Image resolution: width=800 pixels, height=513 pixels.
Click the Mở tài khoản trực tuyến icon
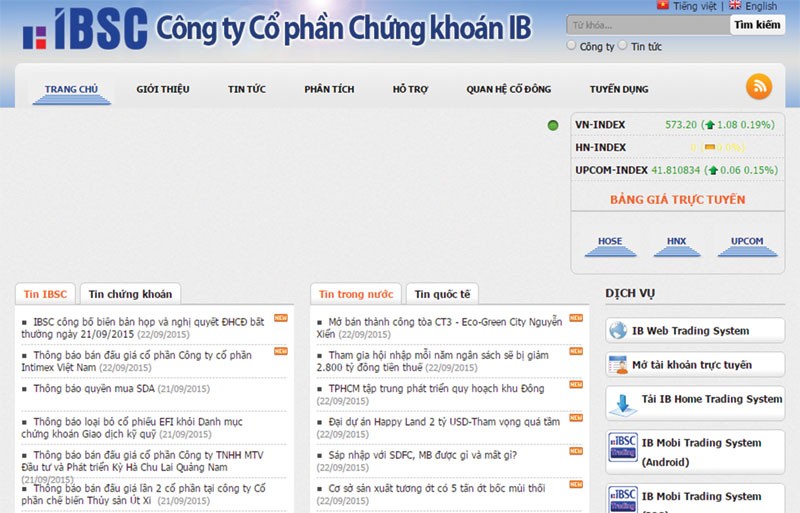click(x=618, y=365)
